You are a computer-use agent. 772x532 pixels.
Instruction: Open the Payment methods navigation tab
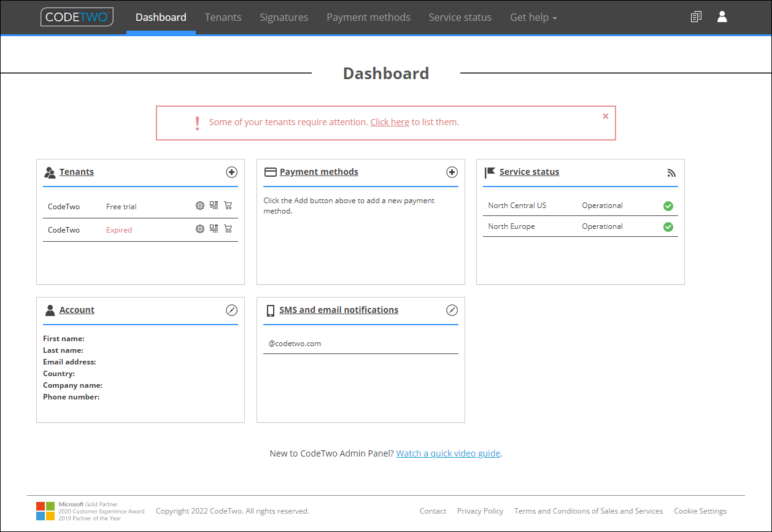(368, 17)
